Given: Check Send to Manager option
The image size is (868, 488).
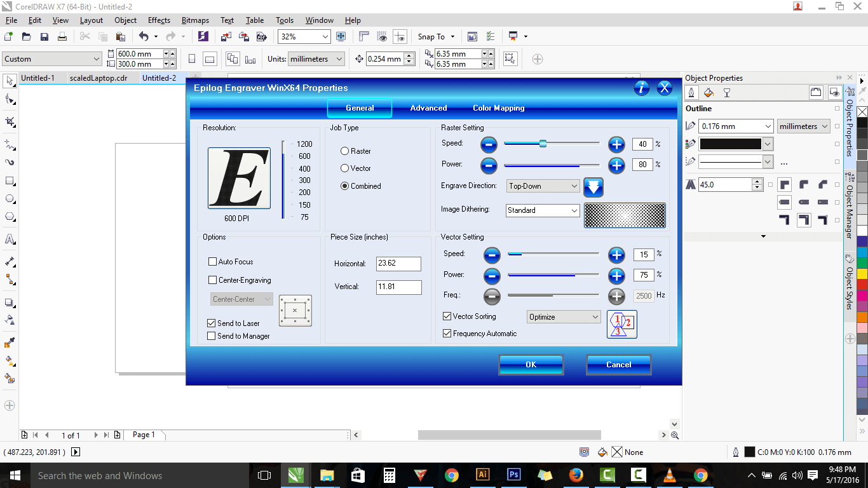Looking at the screenshot, I should (x=212, y=336).
